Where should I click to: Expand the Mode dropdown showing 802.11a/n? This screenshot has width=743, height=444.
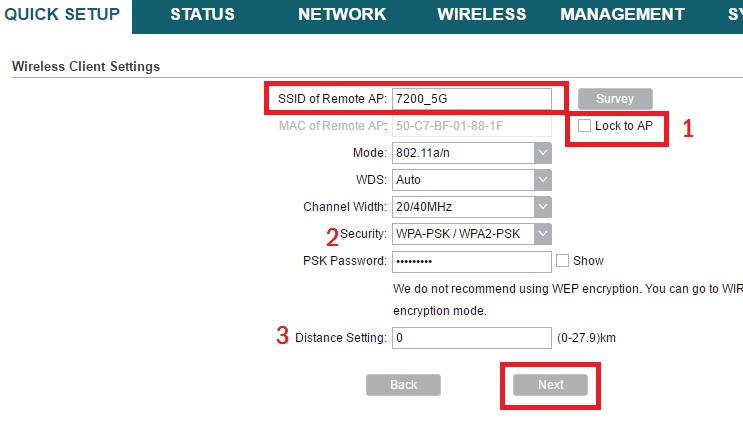[471, 153]
